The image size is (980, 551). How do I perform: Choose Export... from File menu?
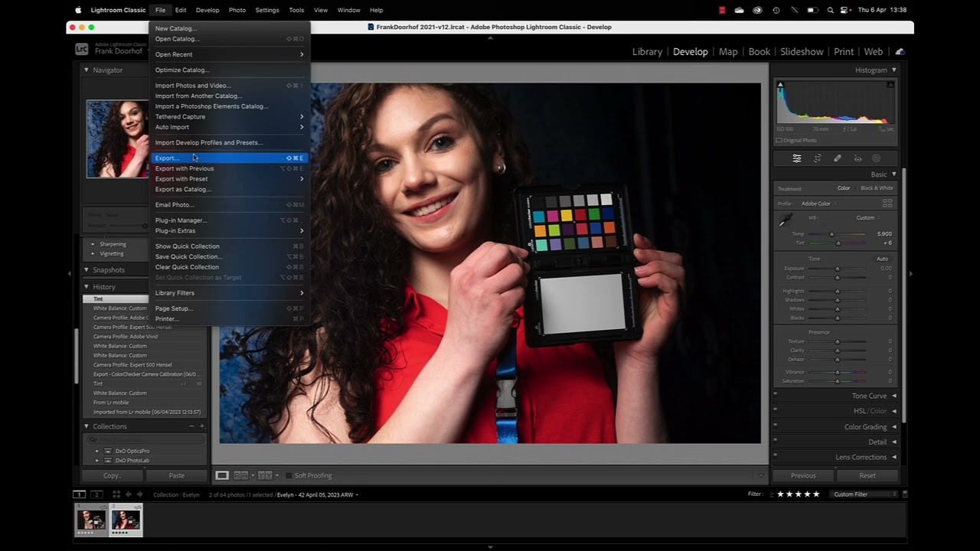[229, 158]
